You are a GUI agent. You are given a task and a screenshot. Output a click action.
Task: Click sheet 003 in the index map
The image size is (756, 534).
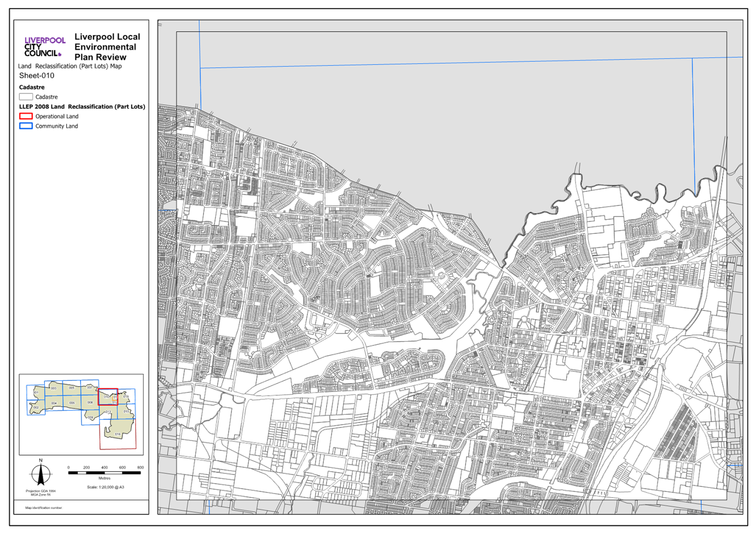(54, 388)
